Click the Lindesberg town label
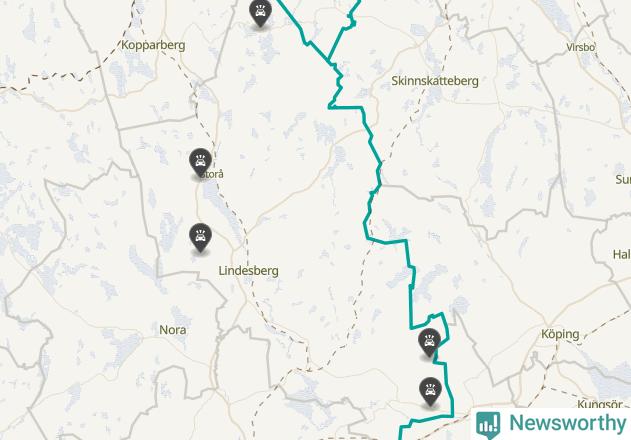 (248, 271)
